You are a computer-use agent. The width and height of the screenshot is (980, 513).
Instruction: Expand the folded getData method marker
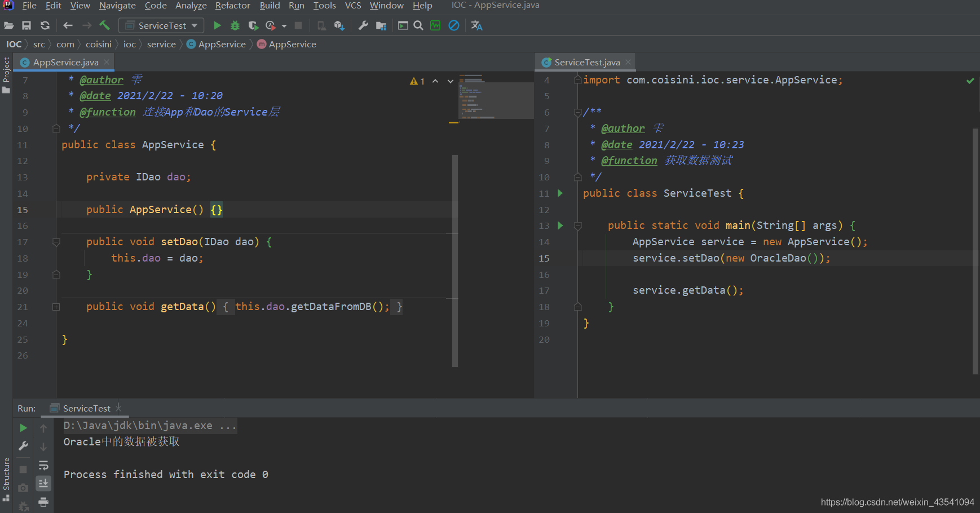pos(56,307)
